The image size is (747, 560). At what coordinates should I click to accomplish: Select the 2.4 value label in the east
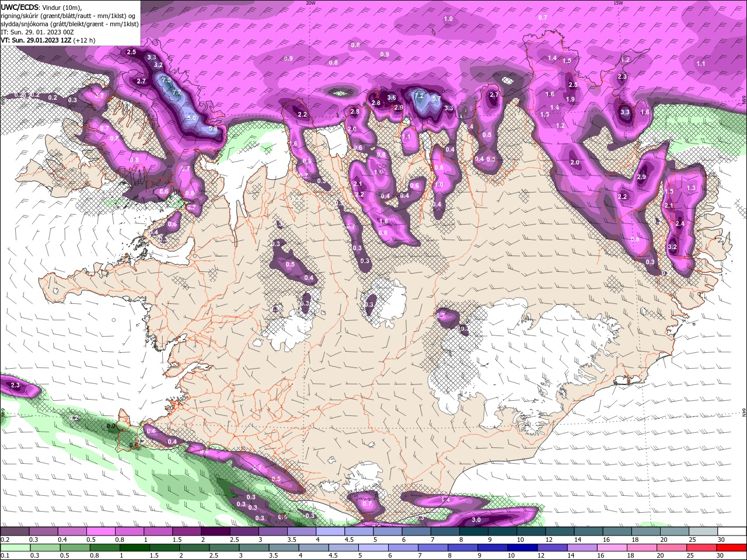point(680,223)
